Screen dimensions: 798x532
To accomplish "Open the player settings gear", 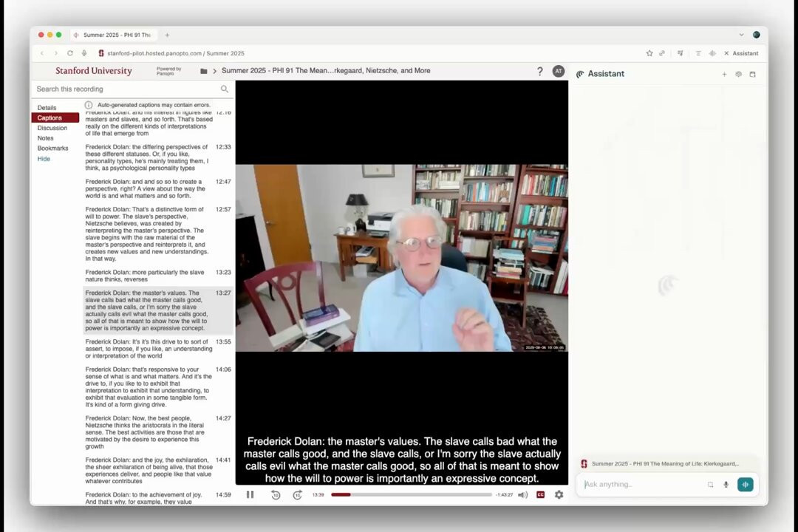I will (x=559, y=495).
